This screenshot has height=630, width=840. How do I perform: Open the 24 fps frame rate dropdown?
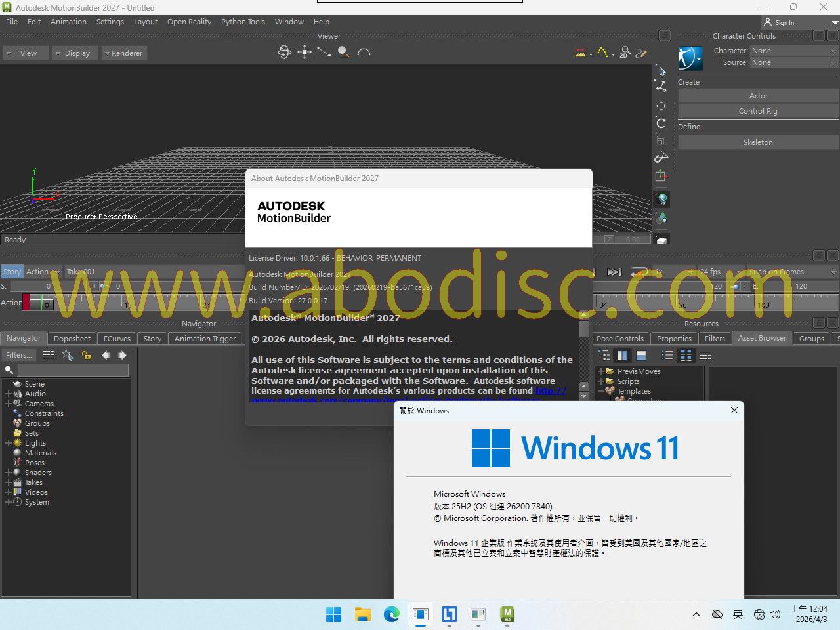point(721,272)
